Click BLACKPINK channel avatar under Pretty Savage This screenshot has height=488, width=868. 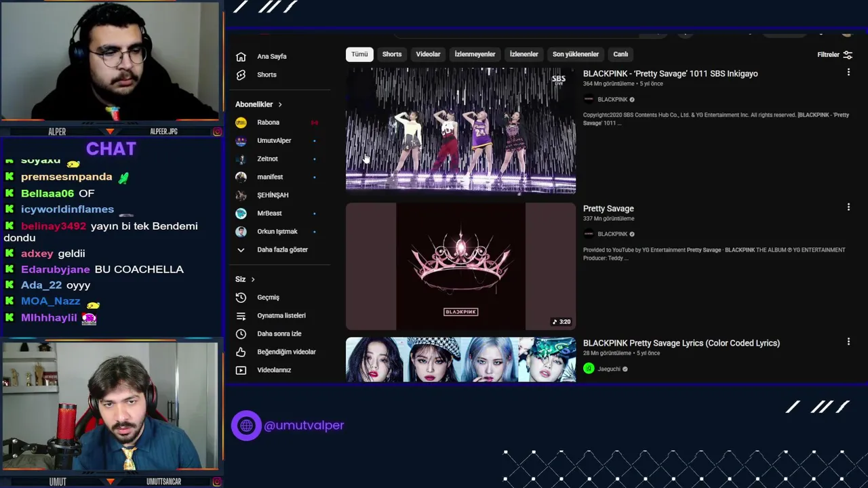[589, 234]
